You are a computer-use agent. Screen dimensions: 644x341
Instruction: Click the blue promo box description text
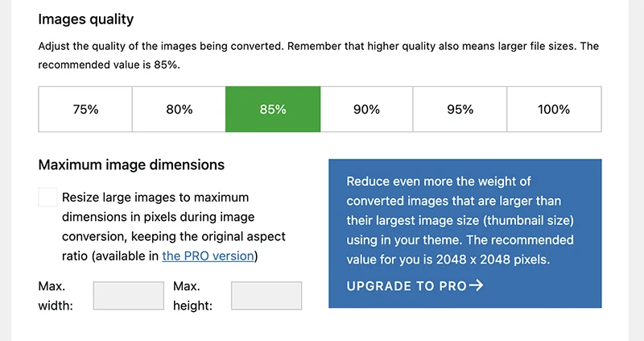click(x=460, y=221)
